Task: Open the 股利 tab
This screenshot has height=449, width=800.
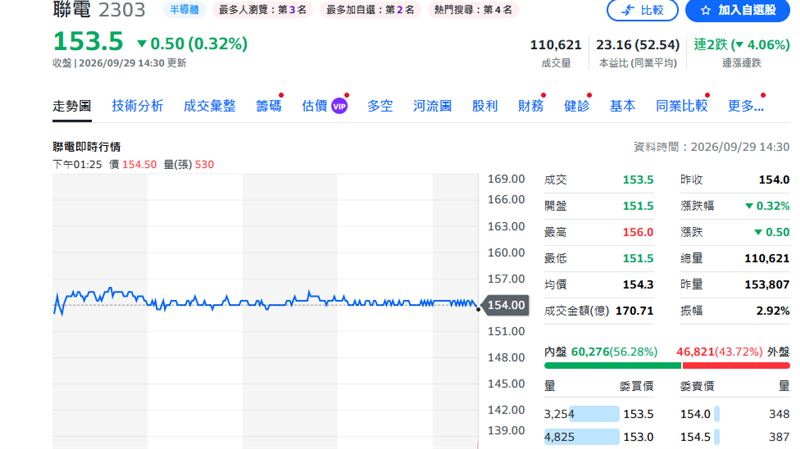Action: [x=485, y=106]
